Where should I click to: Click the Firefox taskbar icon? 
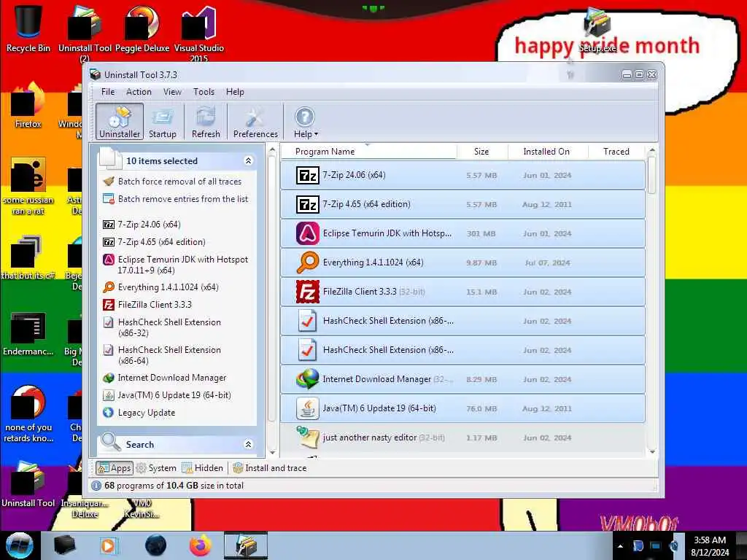201,545
